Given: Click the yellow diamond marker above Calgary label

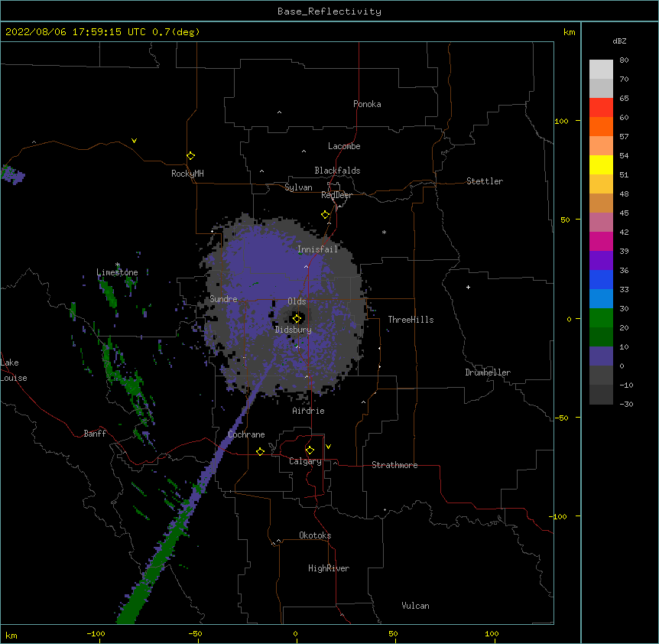Looking at the screenshot, I should pyautogui.click(x=310, y=450).
